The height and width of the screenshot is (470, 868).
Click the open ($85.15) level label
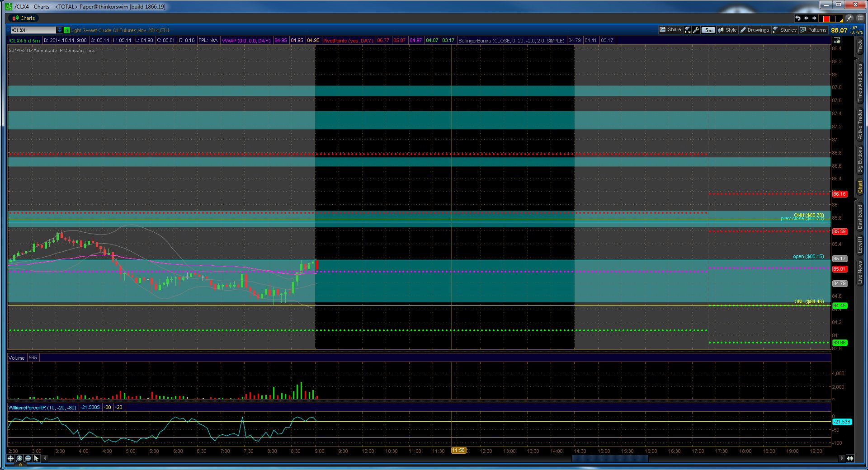click(808, 256)
